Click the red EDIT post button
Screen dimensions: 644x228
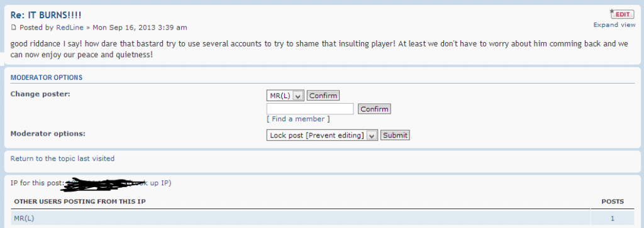tap(622, 14)
